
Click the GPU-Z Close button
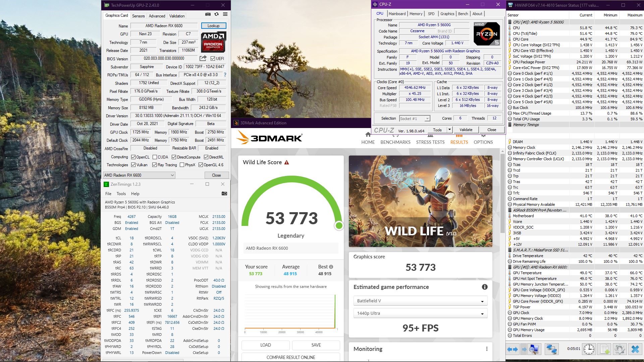pyautogui.click(x=216, y=175)
